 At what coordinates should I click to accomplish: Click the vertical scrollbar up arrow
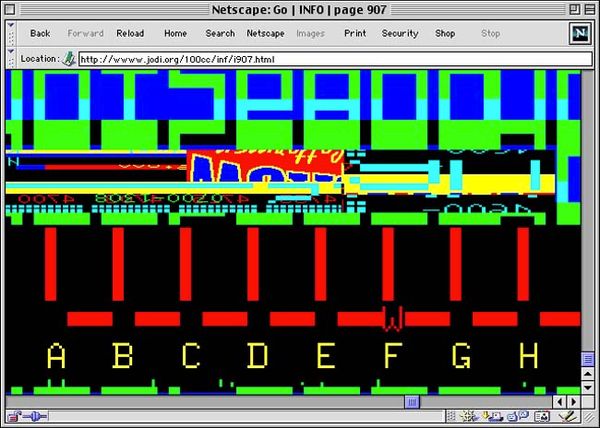[x=588, y=374]
